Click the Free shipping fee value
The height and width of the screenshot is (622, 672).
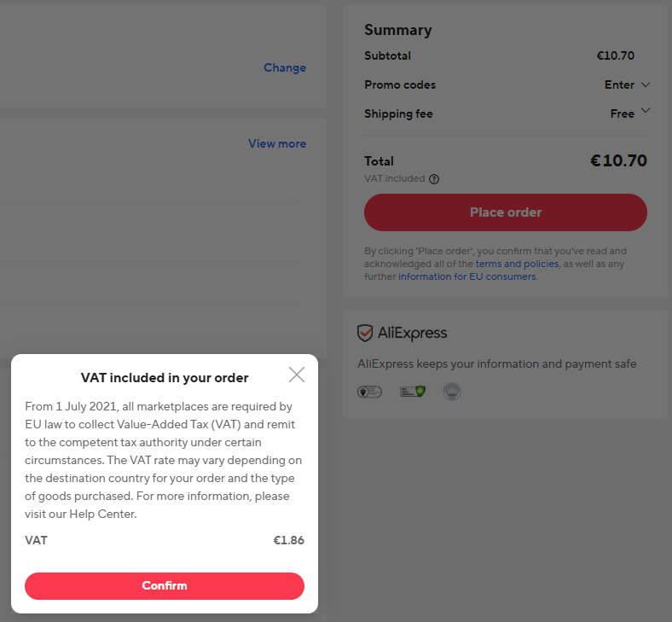(x=623, y=114)
